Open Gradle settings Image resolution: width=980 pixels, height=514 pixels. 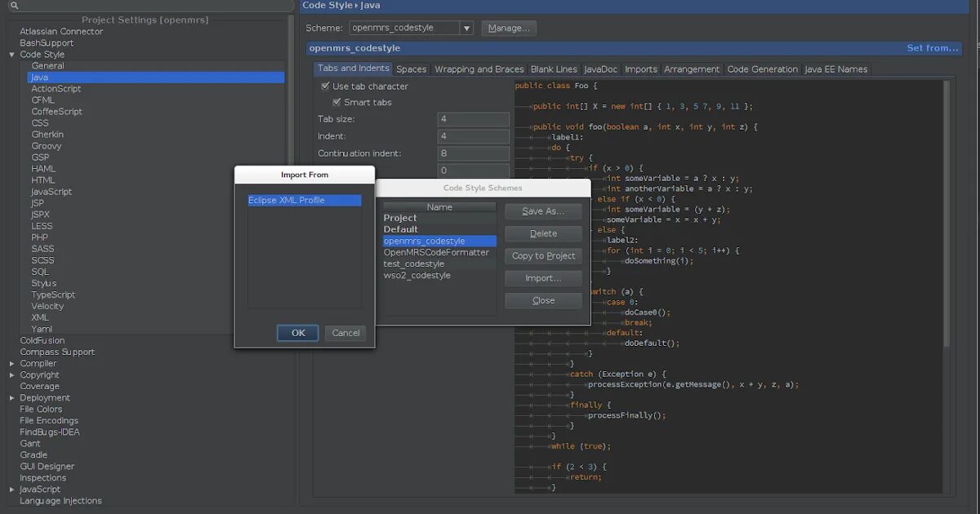(x=33, y=455)
